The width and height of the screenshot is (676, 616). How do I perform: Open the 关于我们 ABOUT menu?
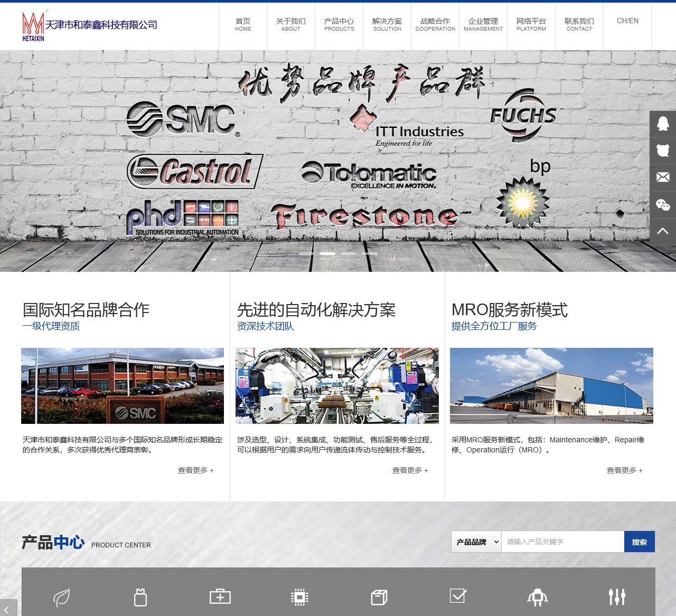(x=291, y=25)
